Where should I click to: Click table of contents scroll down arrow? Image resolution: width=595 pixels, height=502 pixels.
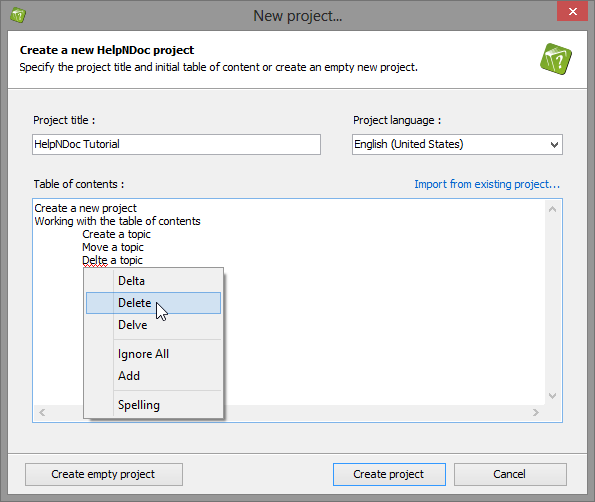click(552, 396)
